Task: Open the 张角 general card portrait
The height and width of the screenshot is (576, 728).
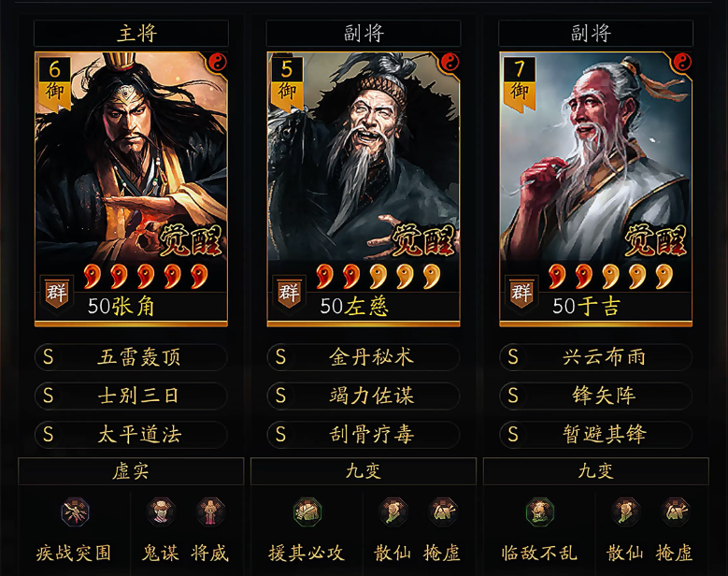Action: pos(131,189)
